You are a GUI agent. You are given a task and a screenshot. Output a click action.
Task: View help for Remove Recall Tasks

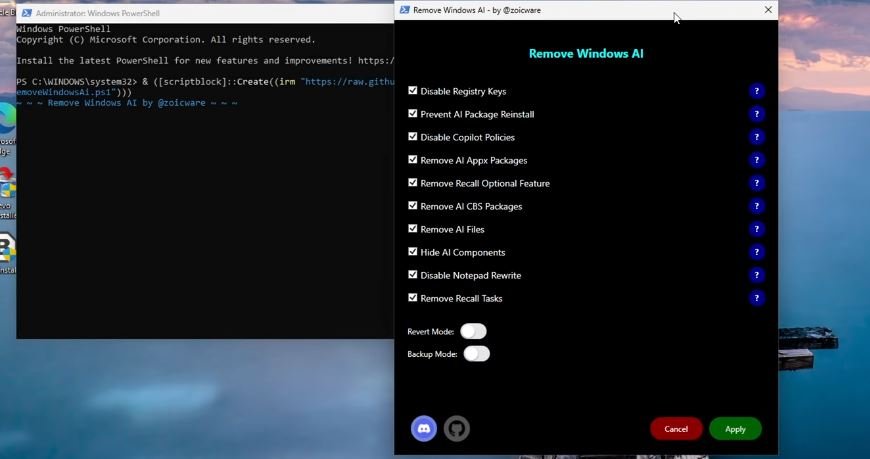pos(757,298)
